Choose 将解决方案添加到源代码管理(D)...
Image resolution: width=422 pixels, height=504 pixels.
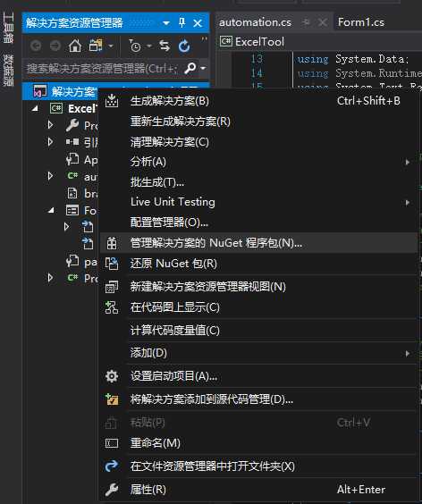258,399
